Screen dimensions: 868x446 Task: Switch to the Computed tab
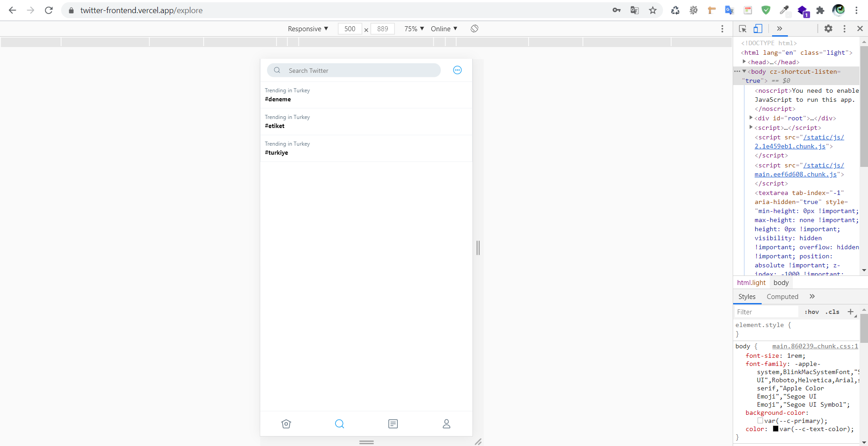click(782, 297)
